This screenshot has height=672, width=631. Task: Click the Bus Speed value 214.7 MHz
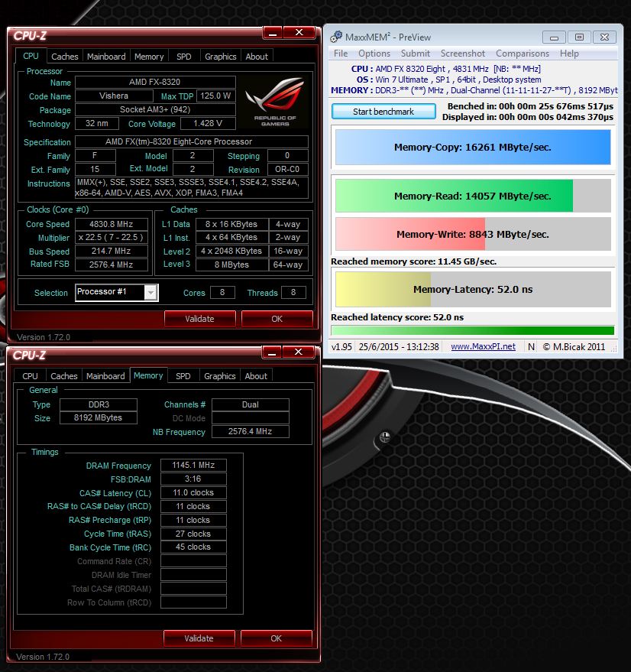(112, 252)
